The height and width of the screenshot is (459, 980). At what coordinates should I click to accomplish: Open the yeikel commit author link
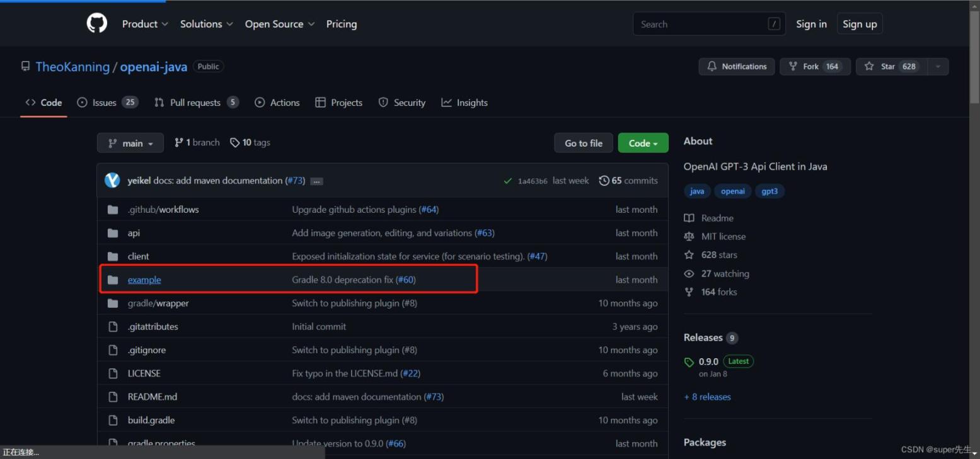coord(139,181)
